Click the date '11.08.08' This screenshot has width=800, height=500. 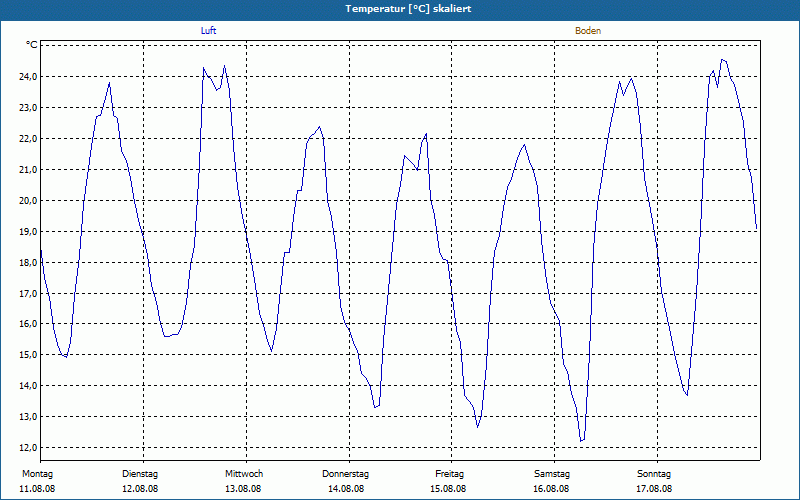pyautogui.click(x=37, y=489)
